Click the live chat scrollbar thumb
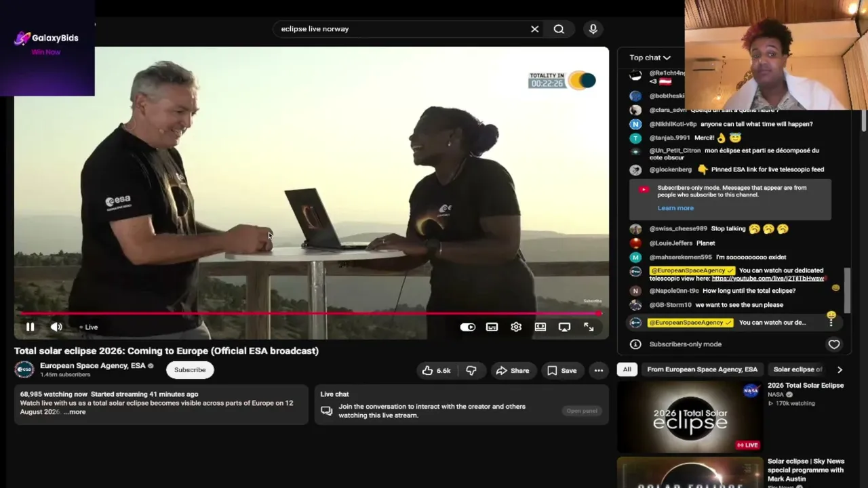 pyautogui.click(x=846, y=290)
